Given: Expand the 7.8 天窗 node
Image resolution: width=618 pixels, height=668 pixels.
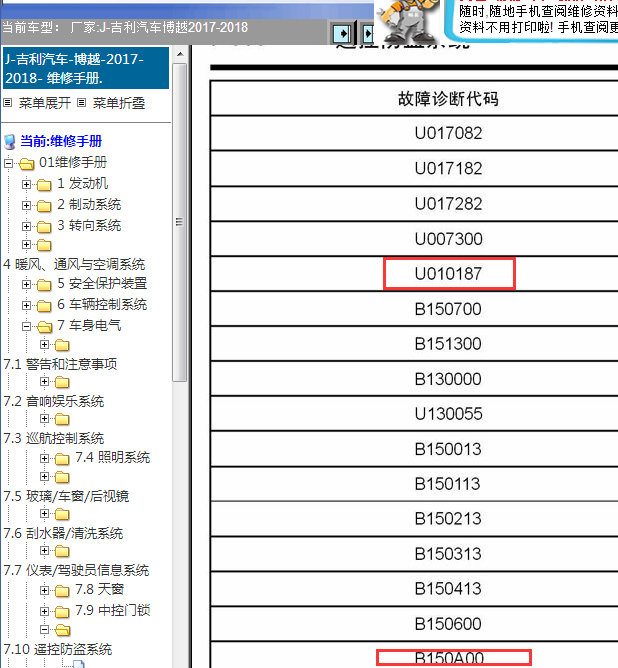Looking at the screenshot, I should pyautogui.click(x=44, y=590).
